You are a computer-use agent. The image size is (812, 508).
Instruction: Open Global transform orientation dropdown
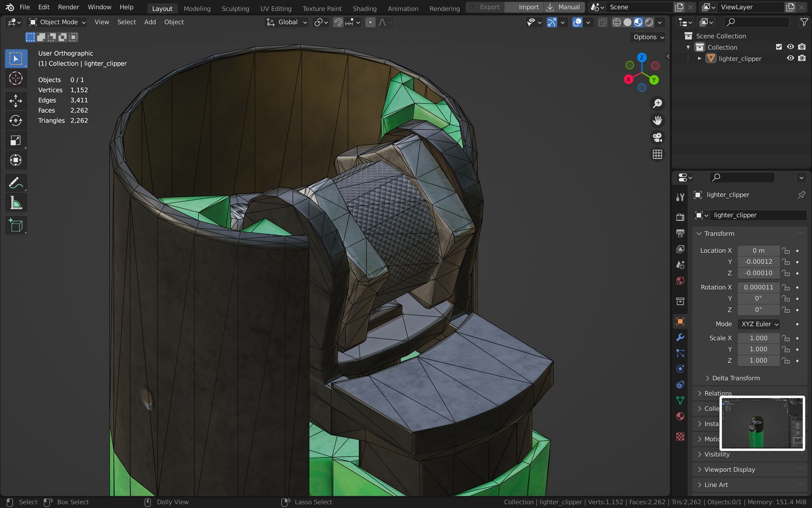tap(287, 22)
